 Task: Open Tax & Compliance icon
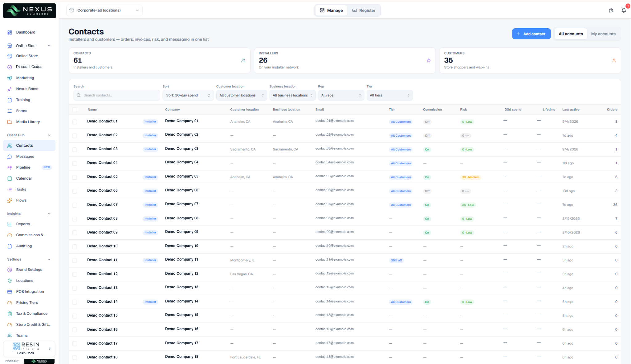click(10, 314)
